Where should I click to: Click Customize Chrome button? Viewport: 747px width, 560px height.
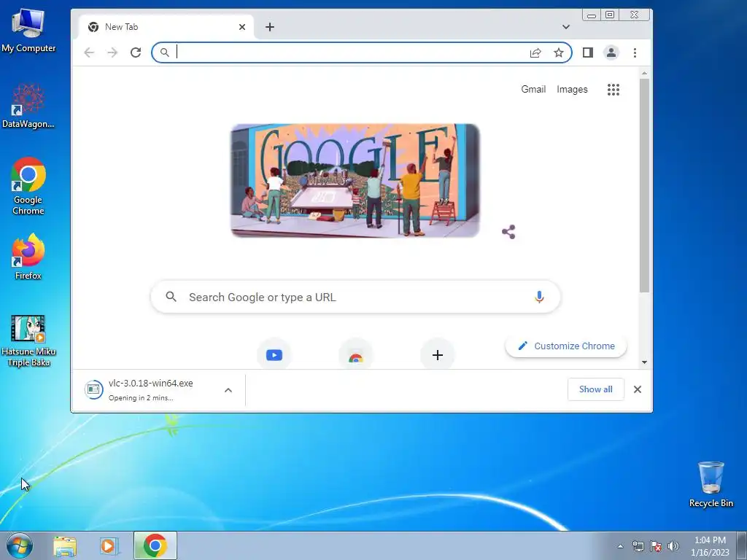566,346
